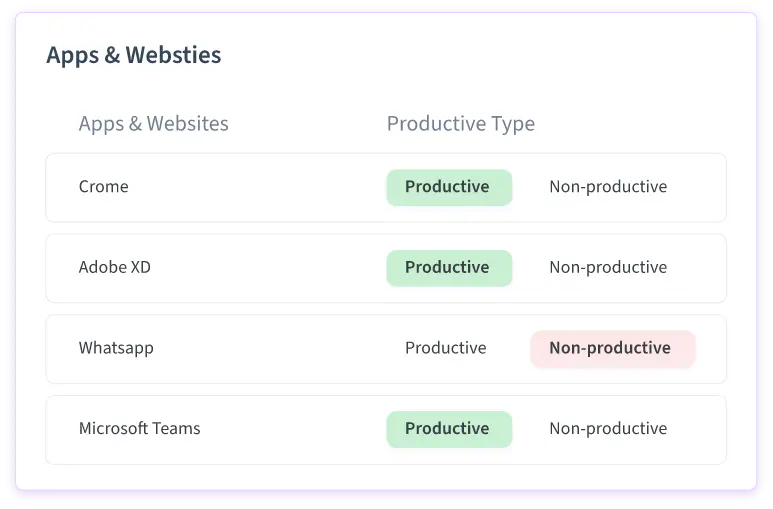Viewport: 773px width, 509px height.
Task: Click the Whatsapp app name
Action: 116,348
